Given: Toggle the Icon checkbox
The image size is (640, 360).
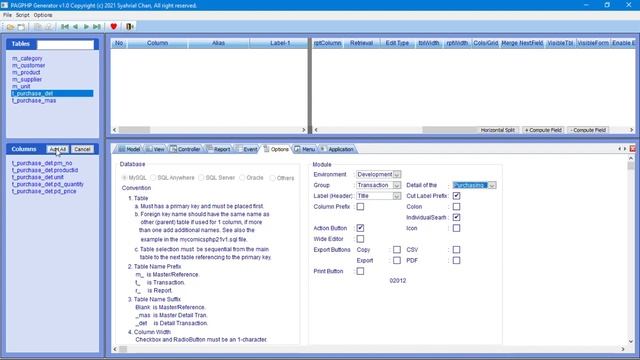Looking at the screenshot, I should [x=456, y=228].
